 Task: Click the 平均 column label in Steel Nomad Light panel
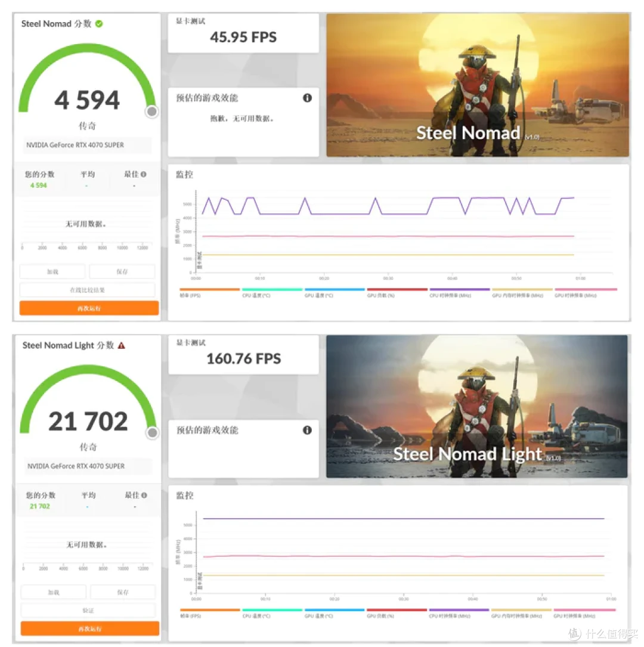coord(88,495)
